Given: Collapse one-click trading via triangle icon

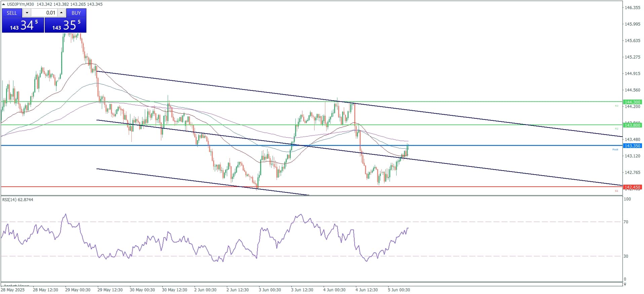Looking at the screenshot, I should pyautogui.click(x=4, y=4).
